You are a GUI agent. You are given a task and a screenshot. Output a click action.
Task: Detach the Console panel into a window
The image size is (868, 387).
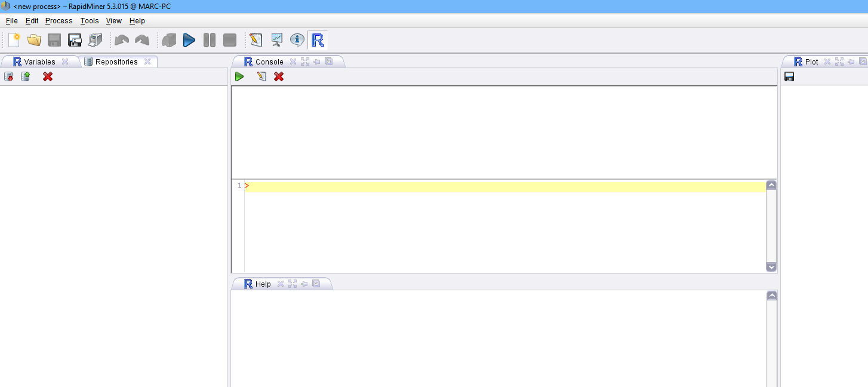pos(328,62)
